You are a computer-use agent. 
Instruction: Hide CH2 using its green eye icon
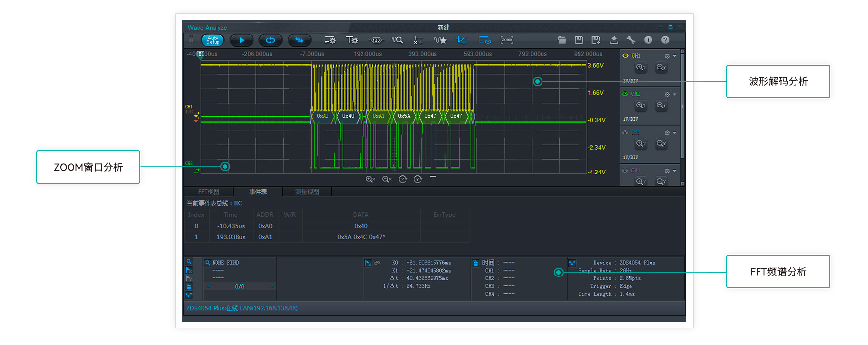(625, 94)
